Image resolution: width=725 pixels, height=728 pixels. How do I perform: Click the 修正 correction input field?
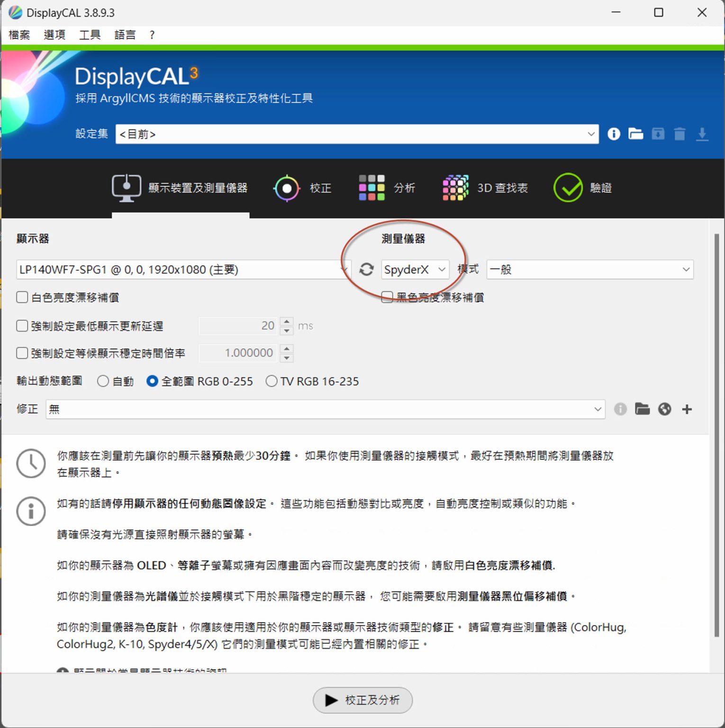pyautogui.click(x=284, y=409)
